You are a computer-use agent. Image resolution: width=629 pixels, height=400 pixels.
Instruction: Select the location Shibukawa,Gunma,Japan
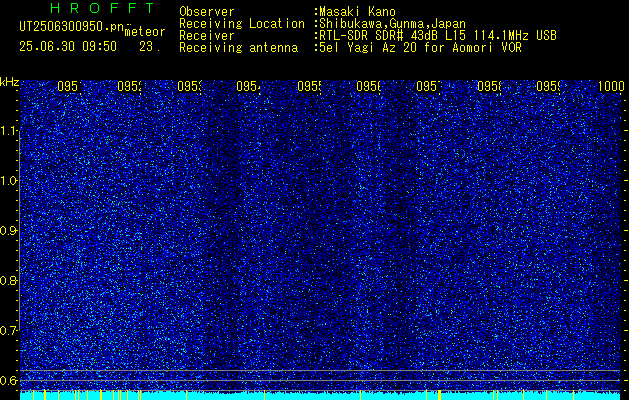pyautogui.click(x=392, y=24)
